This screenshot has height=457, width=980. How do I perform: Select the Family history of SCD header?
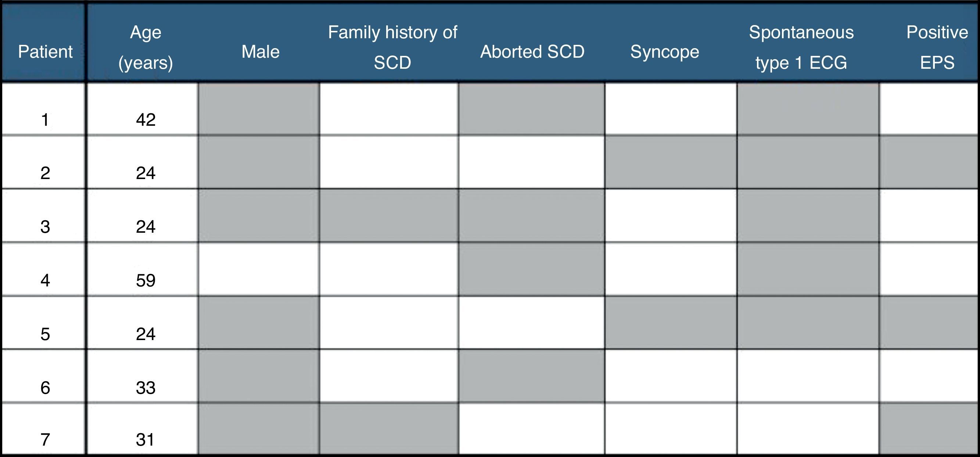[392, 47]
